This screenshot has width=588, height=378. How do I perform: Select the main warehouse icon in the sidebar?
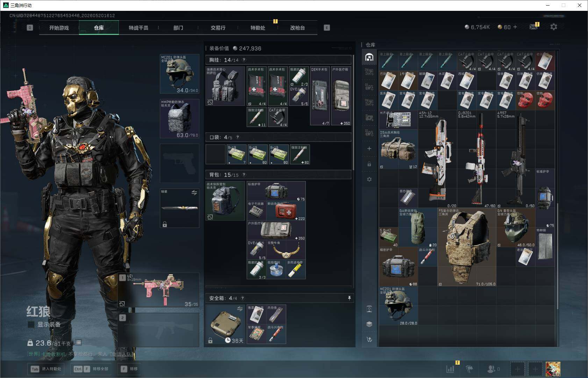point(369,57)
